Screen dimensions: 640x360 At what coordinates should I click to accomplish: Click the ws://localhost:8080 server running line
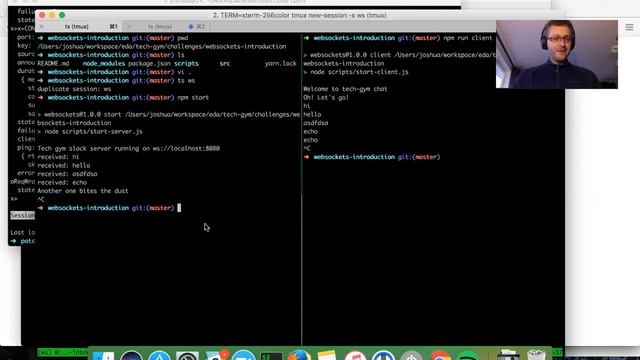(129, 149)
